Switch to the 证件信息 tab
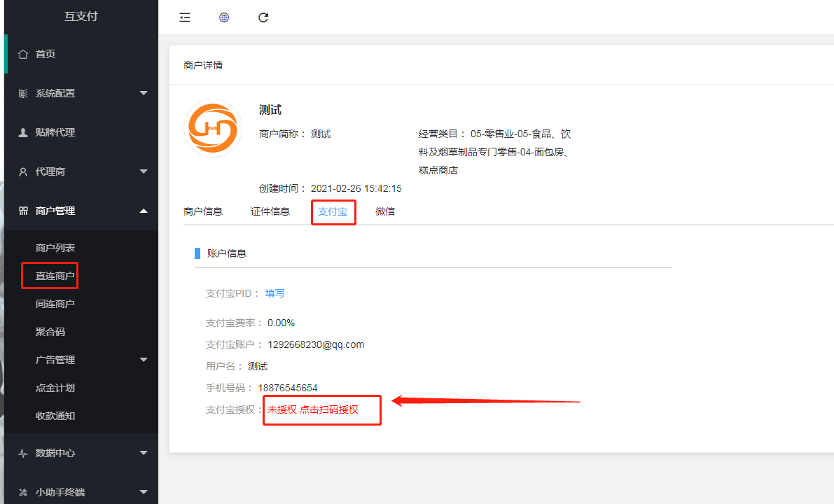Viewport: 834px width, 504px height. [270, 211]
